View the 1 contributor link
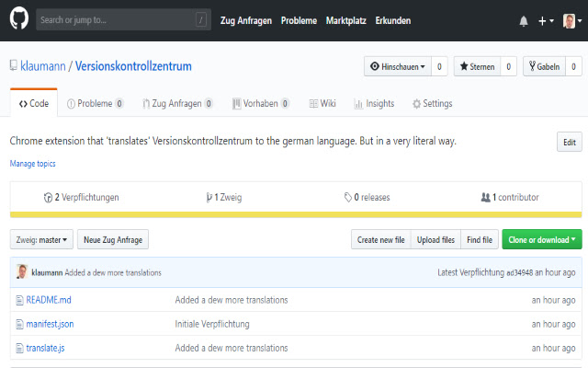Screen dimensions: 588x368 [x=510, y=197]
